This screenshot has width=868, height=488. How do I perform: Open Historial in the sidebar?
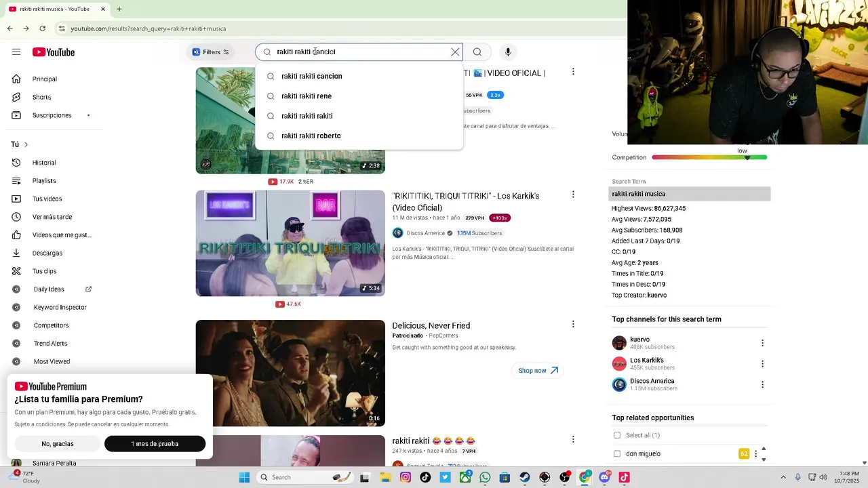44,163
